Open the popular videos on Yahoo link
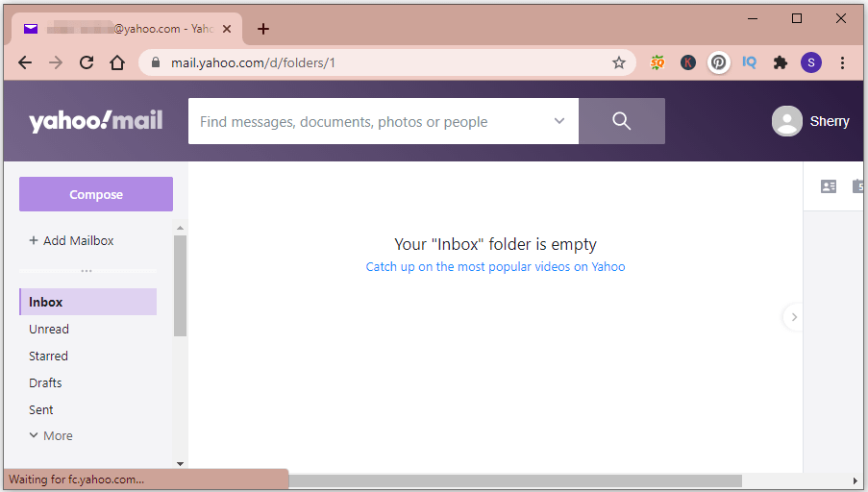Viewport: 868px width, 492px height. click(495, 267)
